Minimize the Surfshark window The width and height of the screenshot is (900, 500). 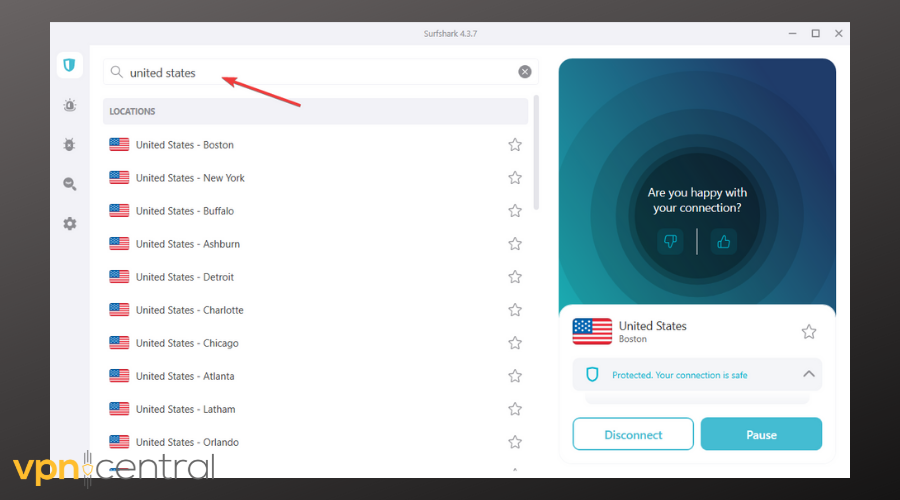click(793, 34)
